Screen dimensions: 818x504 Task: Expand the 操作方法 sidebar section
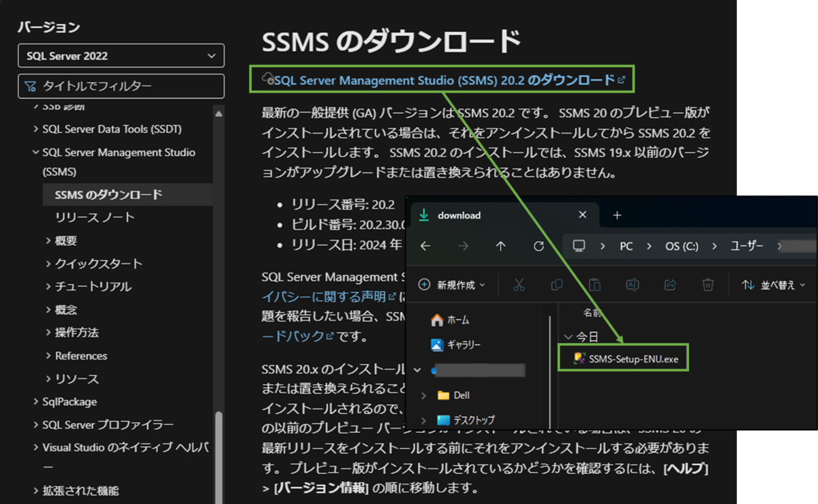pyautogui.click(x=48, y=332)
